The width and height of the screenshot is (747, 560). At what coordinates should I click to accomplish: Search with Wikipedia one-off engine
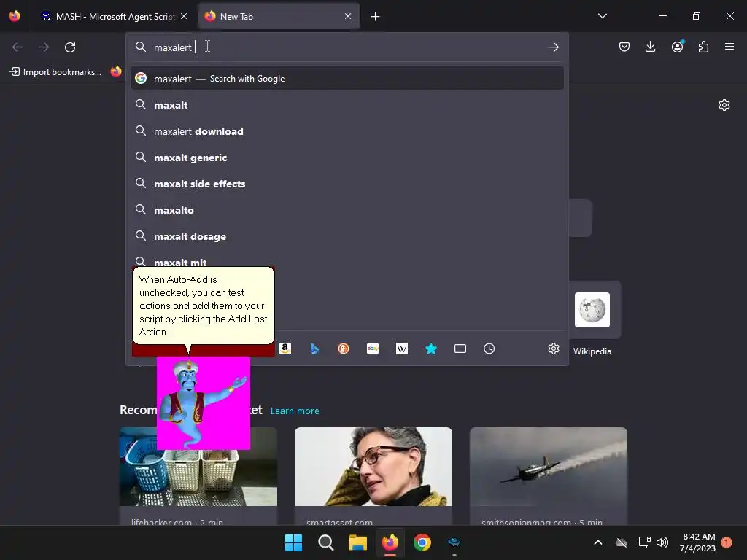[402, 349]
